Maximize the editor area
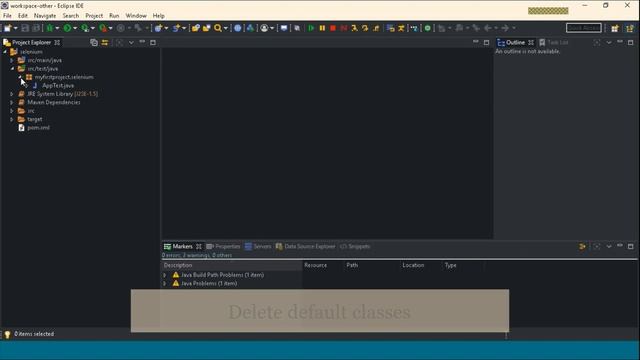 click(487, 42)
